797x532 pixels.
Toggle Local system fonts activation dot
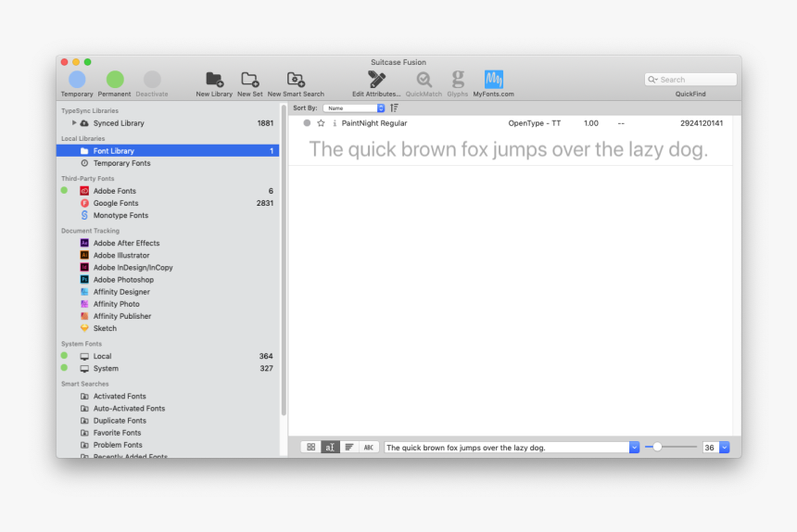pyautogui.click(x=64, y=356)
